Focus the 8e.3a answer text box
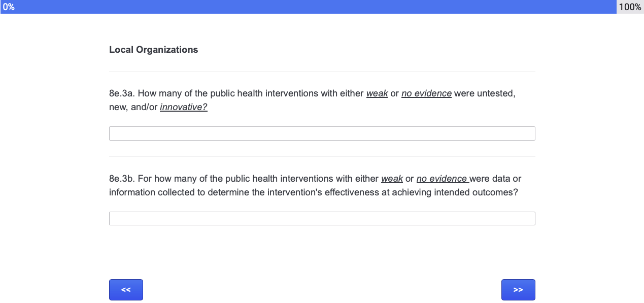Image resolution: width=644 pixels, height=303 pixels. click(322, 133)
